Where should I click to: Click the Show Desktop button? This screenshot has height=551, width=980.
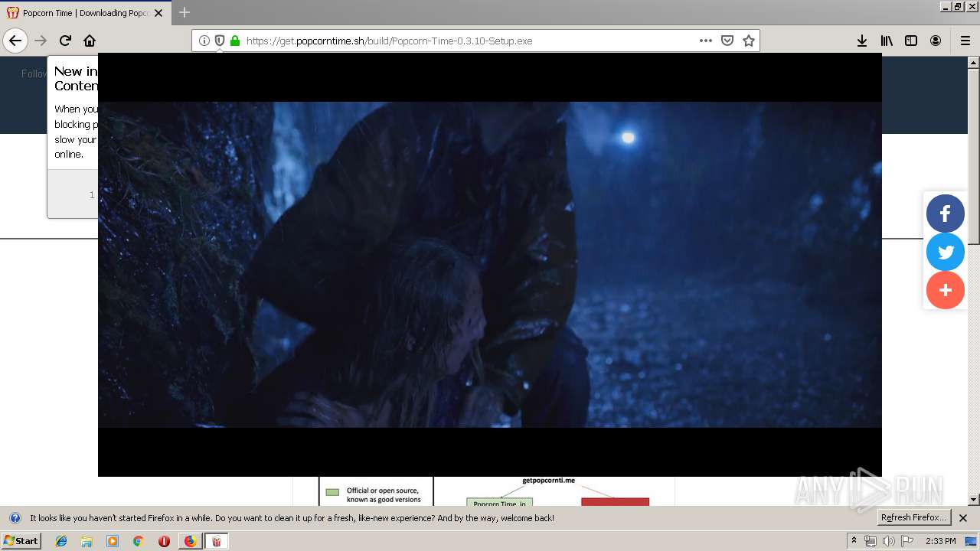click(972, 541)
